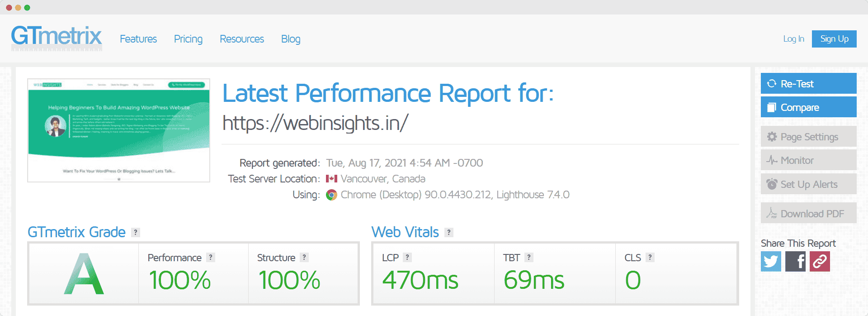868x316 pixels.
Task: Open help icon next to Performance
Action: point(210,257)
